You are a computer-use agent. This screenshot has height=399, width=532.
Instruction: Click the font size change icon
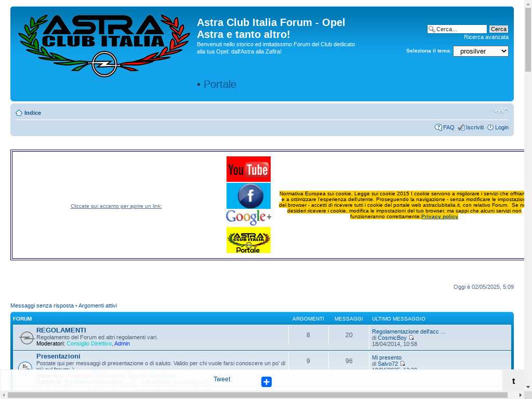click(501, 111)
